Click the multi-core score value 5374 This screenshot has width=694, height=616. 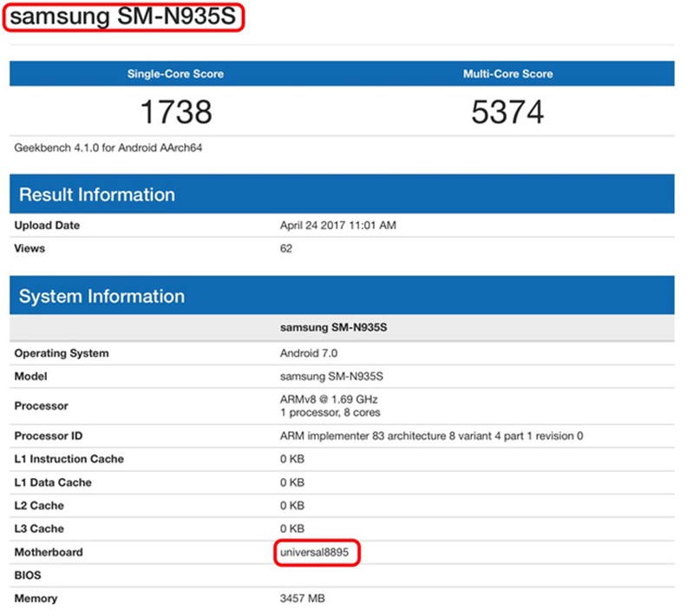[507, 112]
